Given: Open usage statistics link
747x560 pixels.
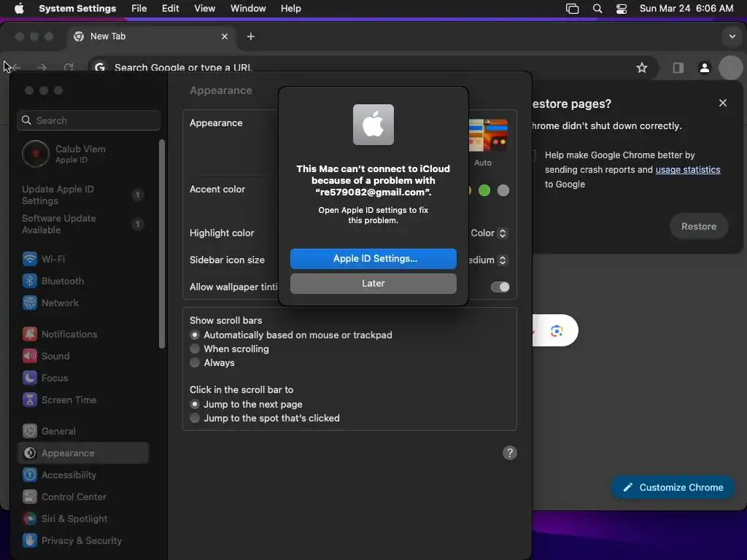Looking at the screenshot, I should [x=687, y=169].
